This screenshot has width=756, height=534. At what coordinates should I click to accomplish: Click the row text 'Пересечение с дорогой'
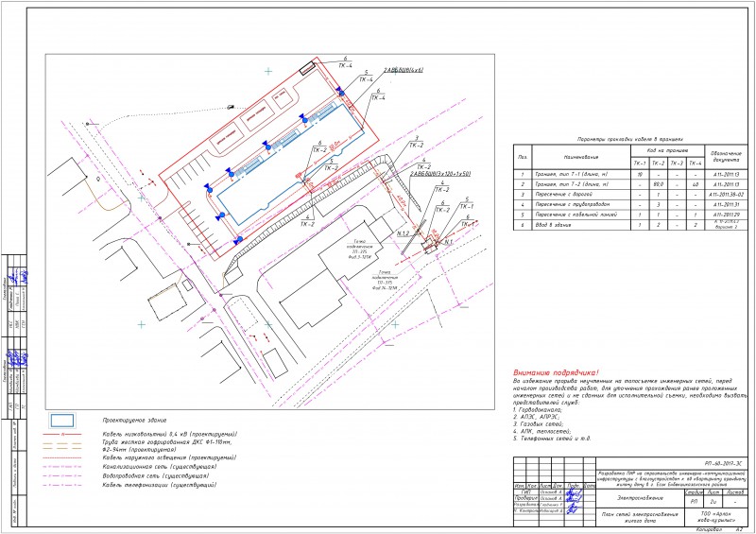[x=564, y=195]
